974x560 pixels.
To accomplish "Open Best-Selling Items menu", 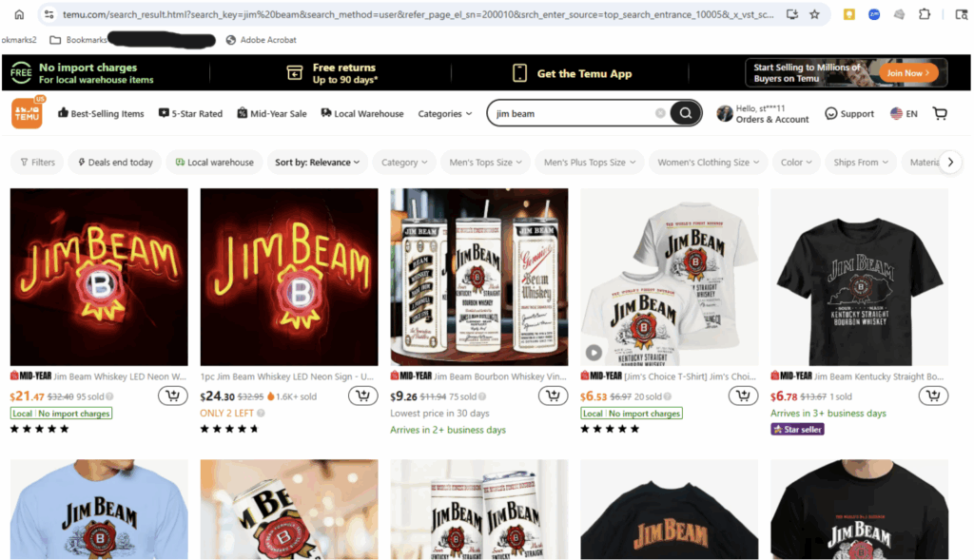I will (101, 113).
